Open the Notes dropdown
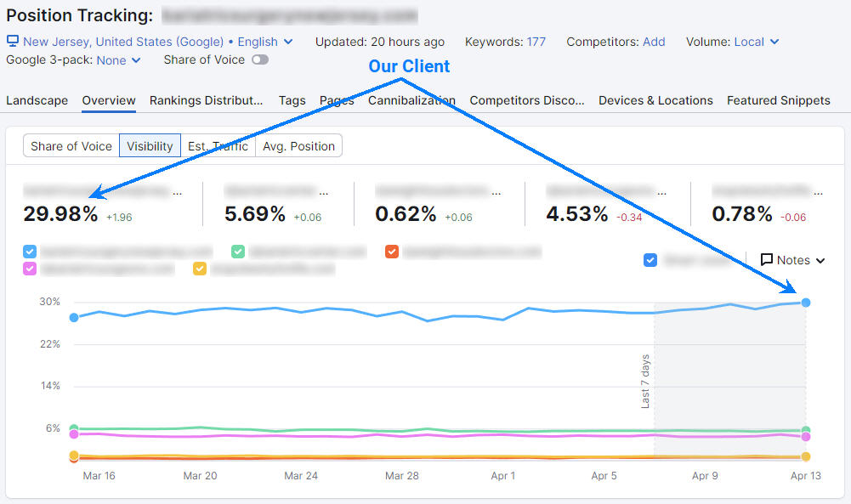The width and height of the screenshot is (851, 504). point(792,260)
